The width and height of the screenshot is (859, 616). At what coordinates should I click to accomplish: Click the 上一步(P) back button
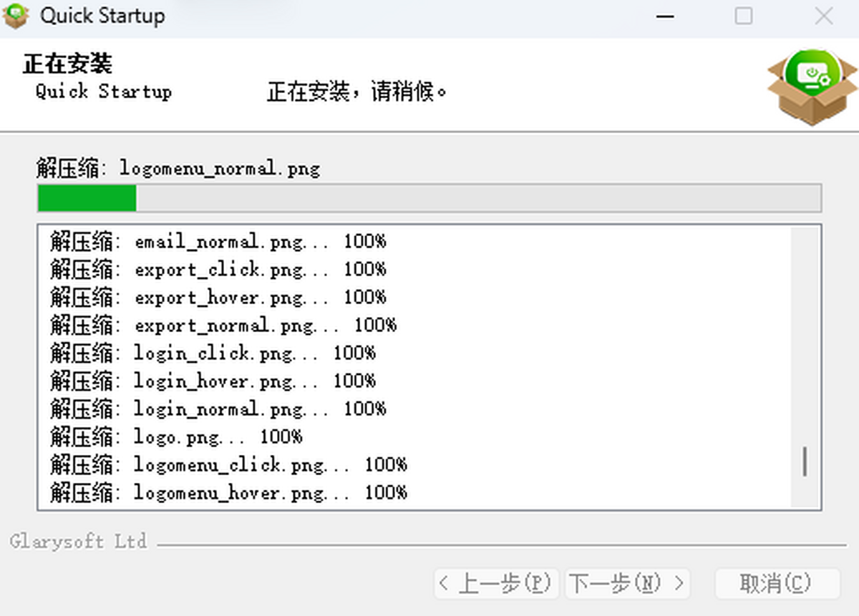(x=497, y=584)
